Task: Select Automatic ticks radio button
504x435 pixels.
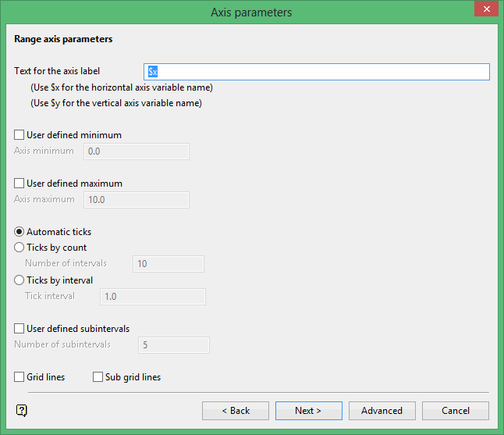Action: (x=20, y=232)
